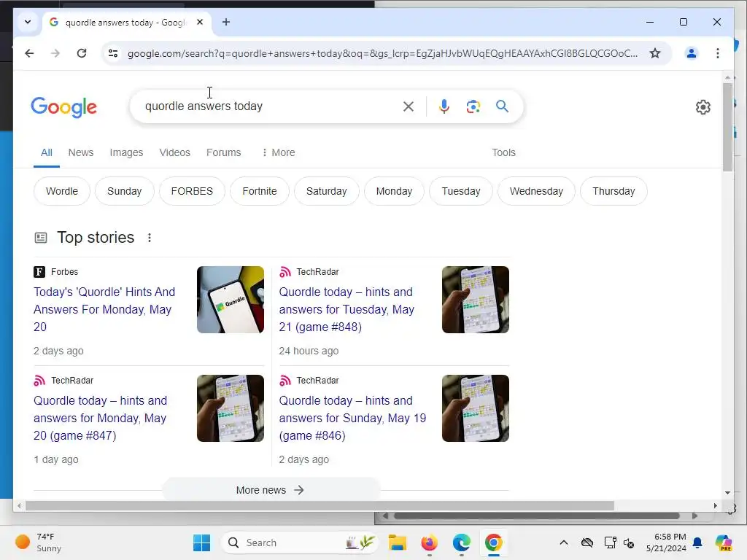The height and width of the screenshot is (560, 747).
Task: Open Forbes Quordle hints for Monday article
Action: click(x=104, y=309)
